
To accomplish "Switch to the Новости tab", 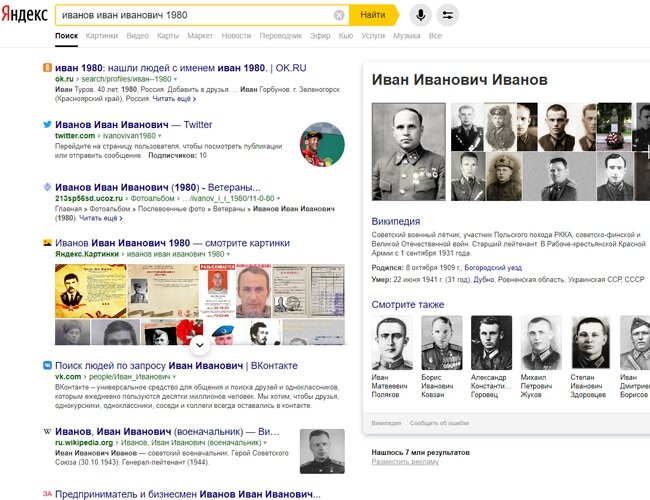I will (236, 36).
